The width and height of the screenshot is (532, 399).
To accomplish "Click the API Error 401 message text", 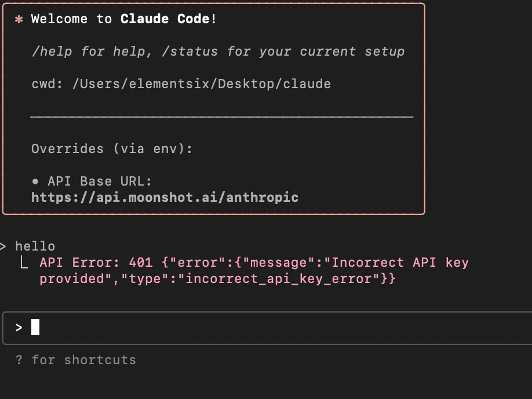I will coord(254,271).
